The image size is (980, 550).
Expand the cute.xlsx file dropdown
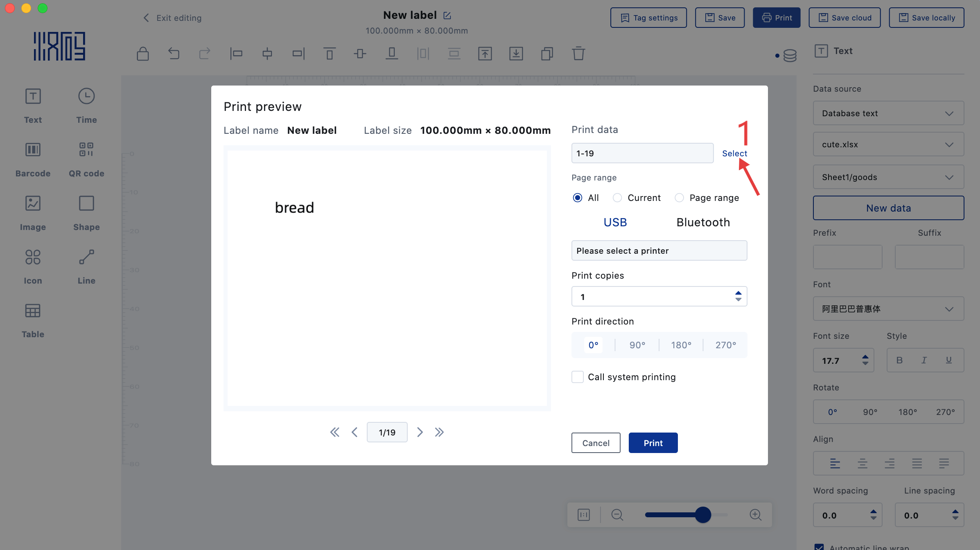(x=888, y=144)
